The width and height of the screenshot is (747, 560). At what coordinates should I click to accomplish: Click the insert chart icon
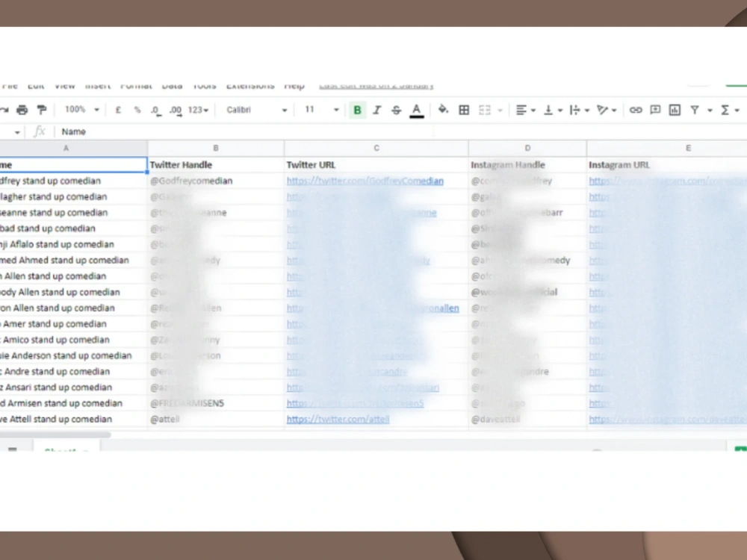pyautogui.click(x=675, y=110)
